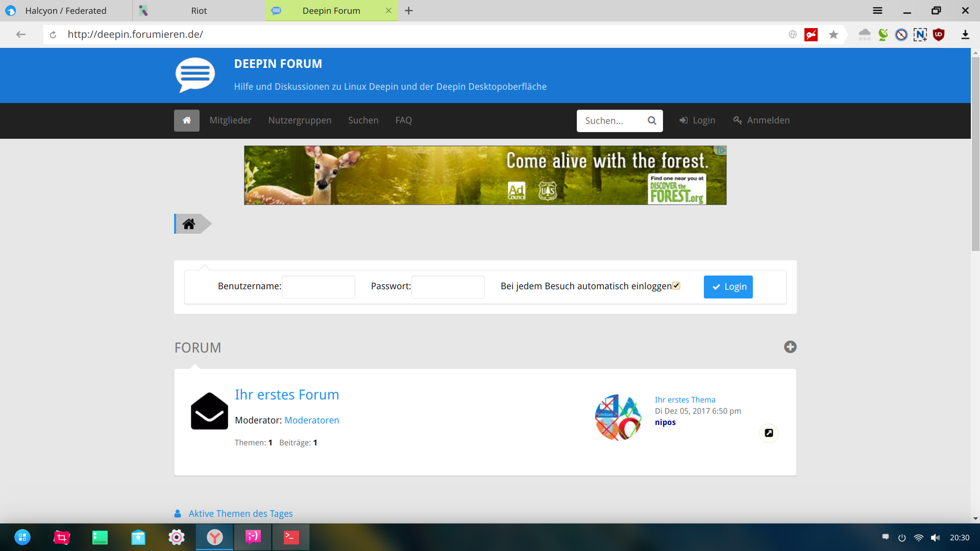Click the downloads arrow icon in the toolbar
The width and height of the screenshot is (980, 551).
pyautogui.click(x=965, y=35)
